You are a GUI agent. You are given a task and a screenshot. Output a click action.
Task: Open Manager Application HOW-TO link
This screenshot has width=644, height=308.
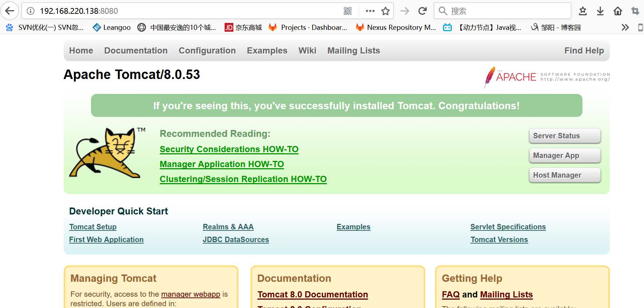222,164
